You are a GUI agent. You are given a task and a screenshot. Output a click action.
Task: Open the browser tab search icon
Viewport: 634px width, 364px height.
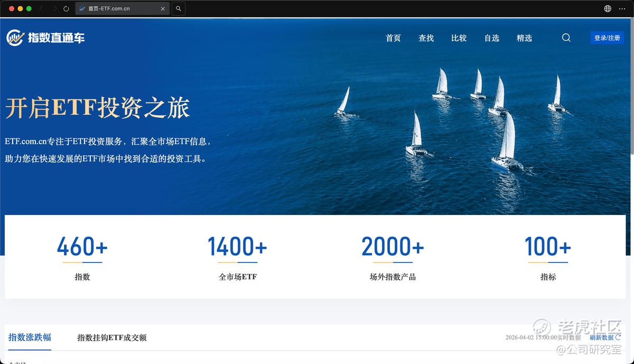point(179,9)
